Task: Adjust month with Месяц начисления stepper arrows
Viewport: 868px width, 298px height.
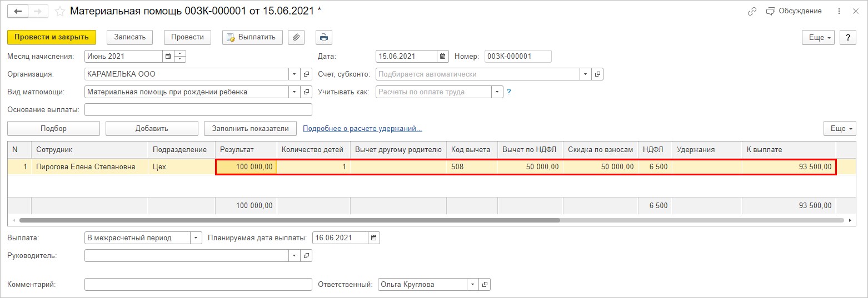Action: click(x=180, y=56)
